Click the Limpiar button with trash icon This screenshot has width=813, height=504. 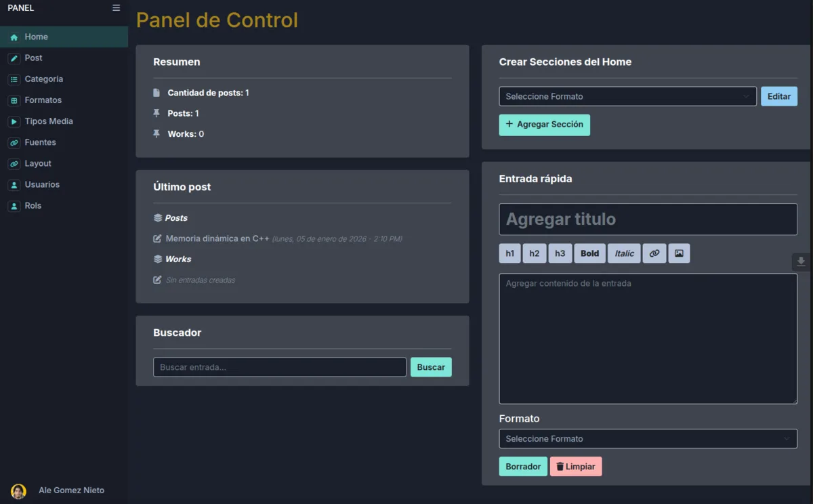tap(575, 467)
